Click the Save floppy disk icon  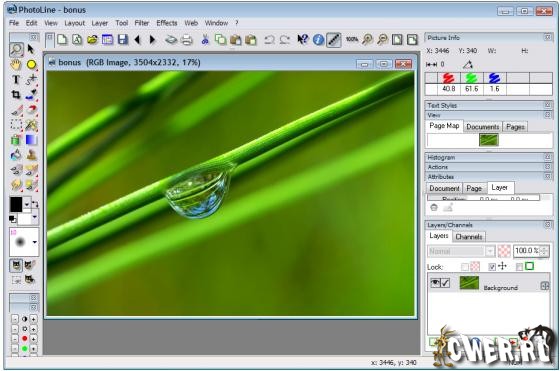122,40
